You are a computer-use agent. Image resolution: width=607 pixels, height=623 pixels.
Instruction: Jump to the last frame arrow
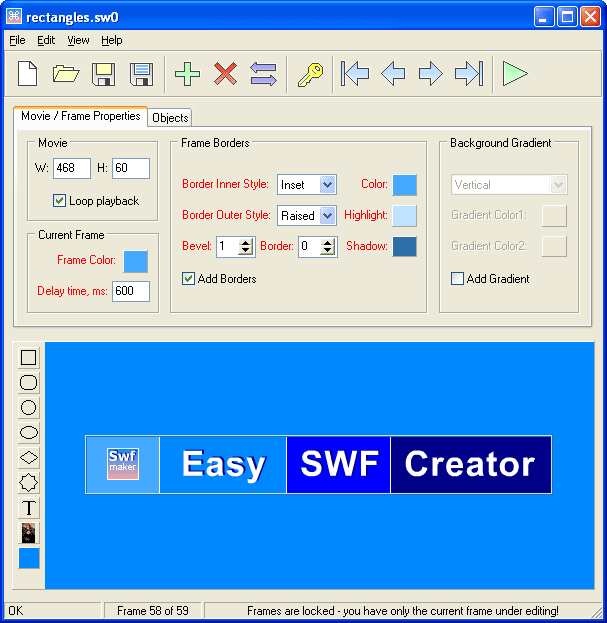coord(469,74)
